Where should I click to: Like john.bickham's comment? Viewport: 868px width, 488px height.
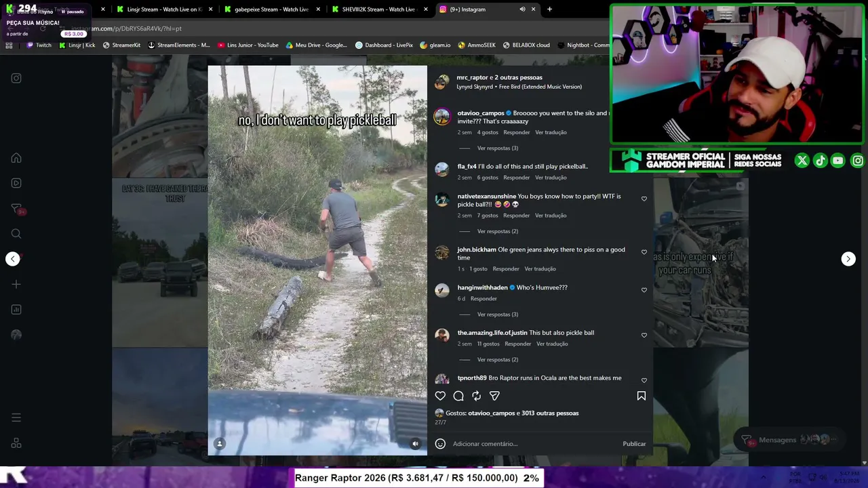pyautogui.click(x=644, y=252)
